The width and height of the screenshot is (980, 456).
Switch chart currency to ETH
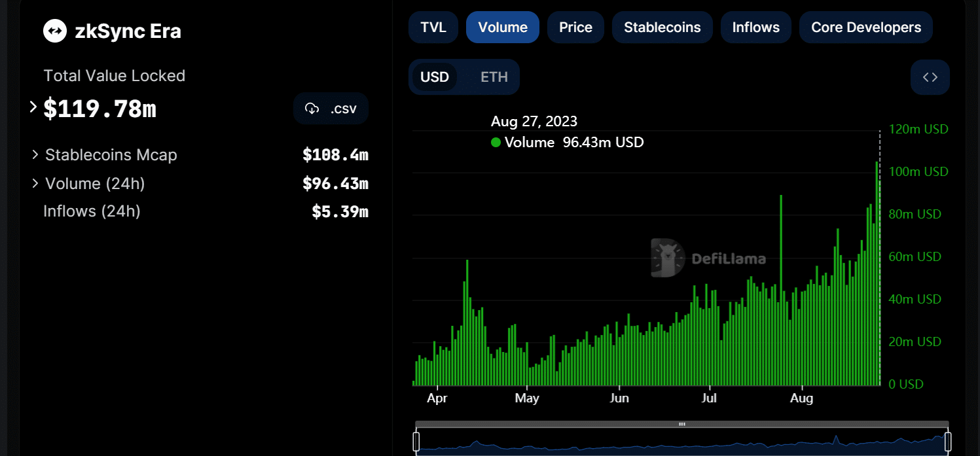point(494,77)
